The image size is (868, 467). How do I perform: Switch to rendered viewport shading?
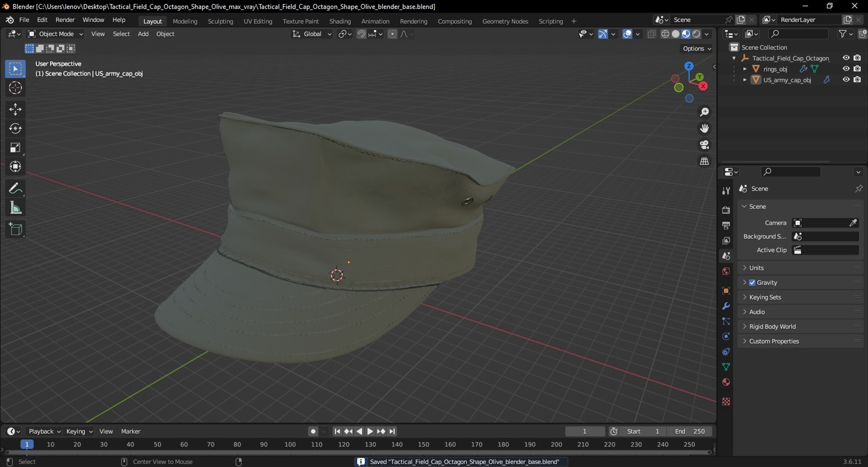coord(697,34)
